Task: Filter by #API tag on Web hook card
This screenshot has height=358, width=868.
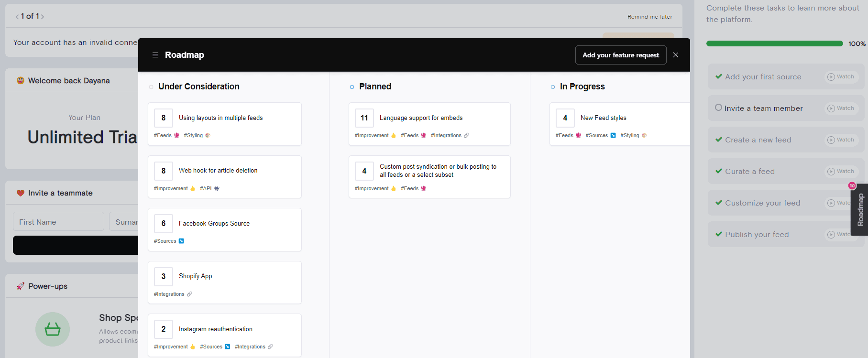Action: click(209, 188)
